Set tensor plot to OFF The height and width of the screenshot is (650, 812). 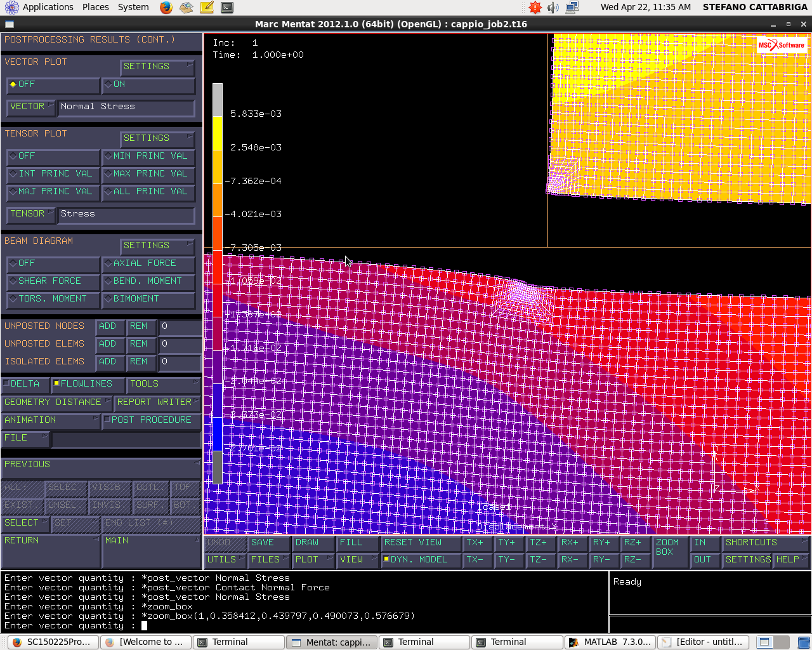pos(53,156)
